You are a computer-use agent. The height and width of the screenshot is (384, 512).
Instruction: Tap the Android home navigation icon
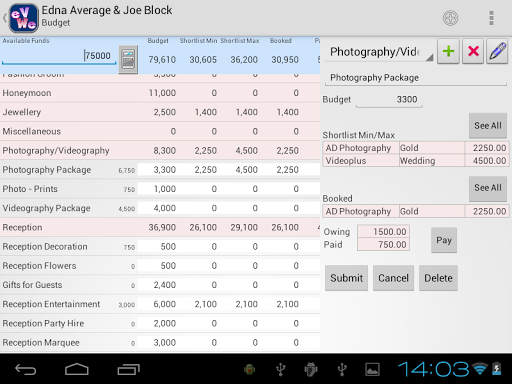(x=77, y=369)
